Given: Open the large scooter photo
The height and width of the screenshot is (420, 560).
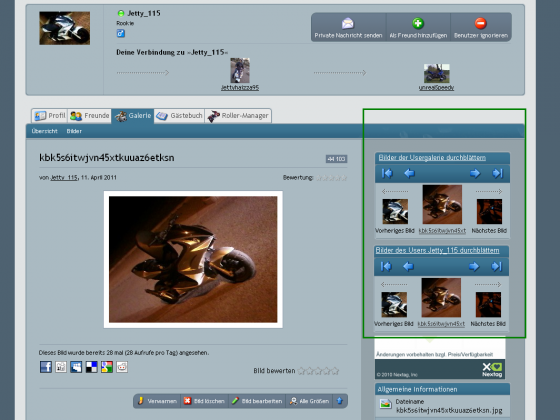Looking at the screenshot, I should [x=193, y=259].
